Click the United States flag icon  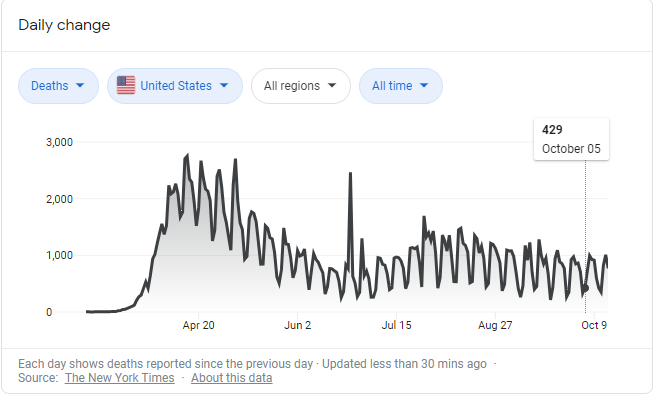point(126,86)
